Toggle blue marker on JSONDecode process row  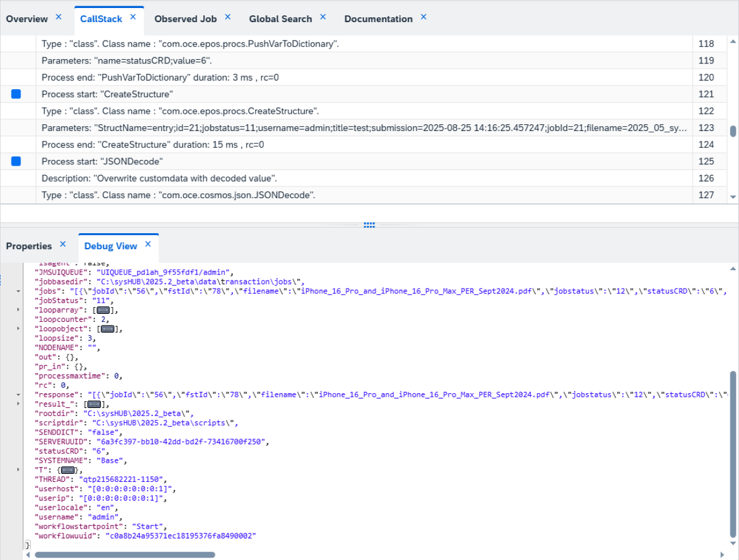[x=16, y=161]
